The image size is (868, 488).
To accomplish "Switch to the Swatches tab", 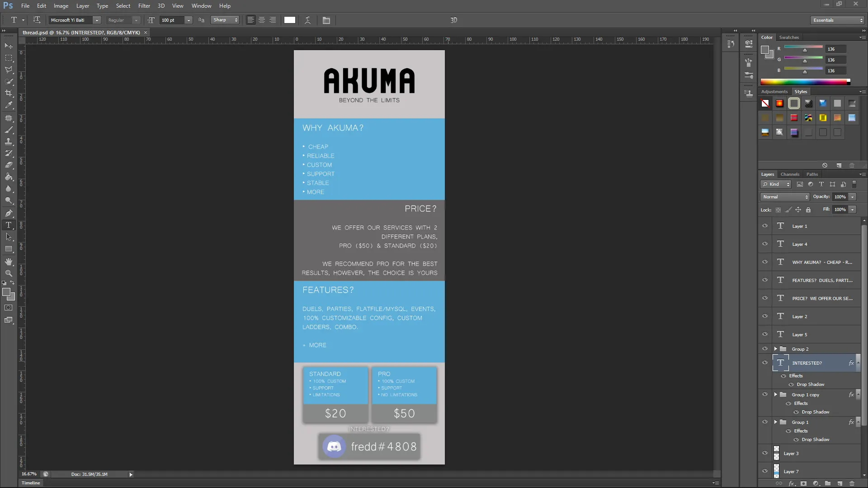I will click(x=789, y=37).
